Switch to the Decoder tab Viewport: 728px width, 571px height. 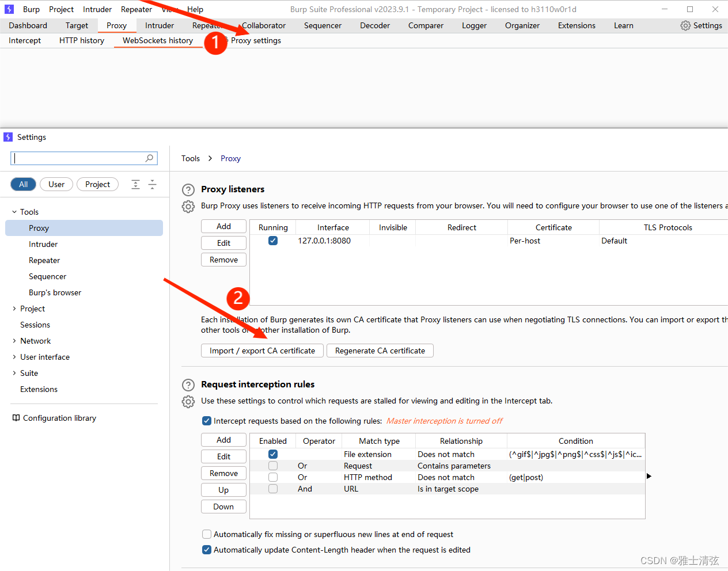(375, 25)
